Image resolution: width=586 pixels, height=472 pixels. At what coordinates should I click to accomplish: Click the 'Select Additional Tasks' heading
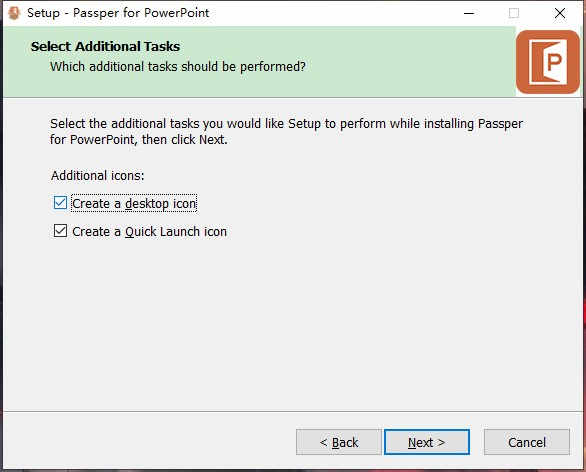pyautogui.click(x=105, y=47)
